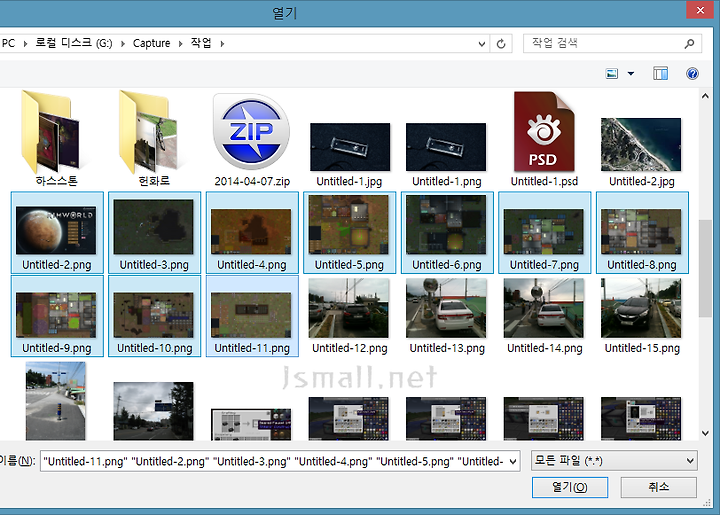The height and width of the screenshot is (515, 720).
Task: Click the 열기(O) button
Action: tap(570, 487)
